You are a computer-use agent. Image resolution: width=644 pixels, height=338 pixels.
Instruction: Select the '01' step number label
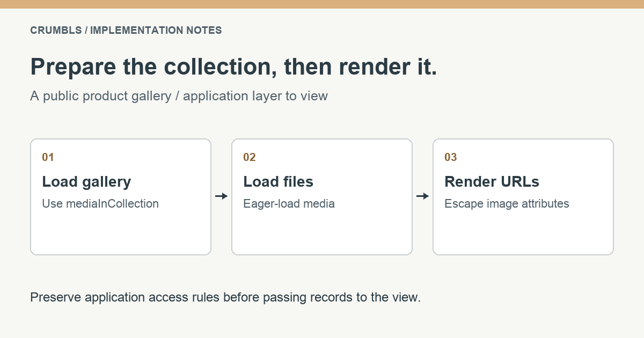point(48,157)
